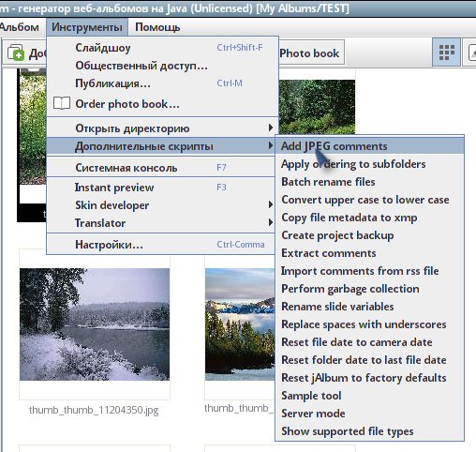Open Настройки… from the menu
Screen dimensions: 476x452
(x=162, y=245)
